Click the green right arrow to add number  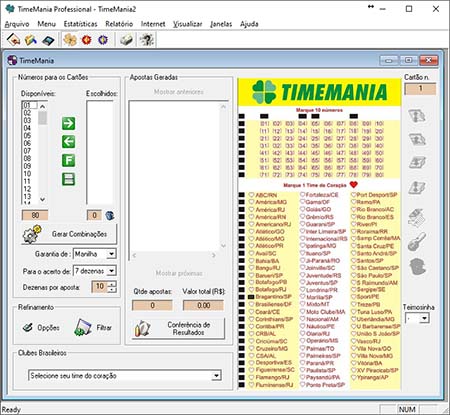68,123
